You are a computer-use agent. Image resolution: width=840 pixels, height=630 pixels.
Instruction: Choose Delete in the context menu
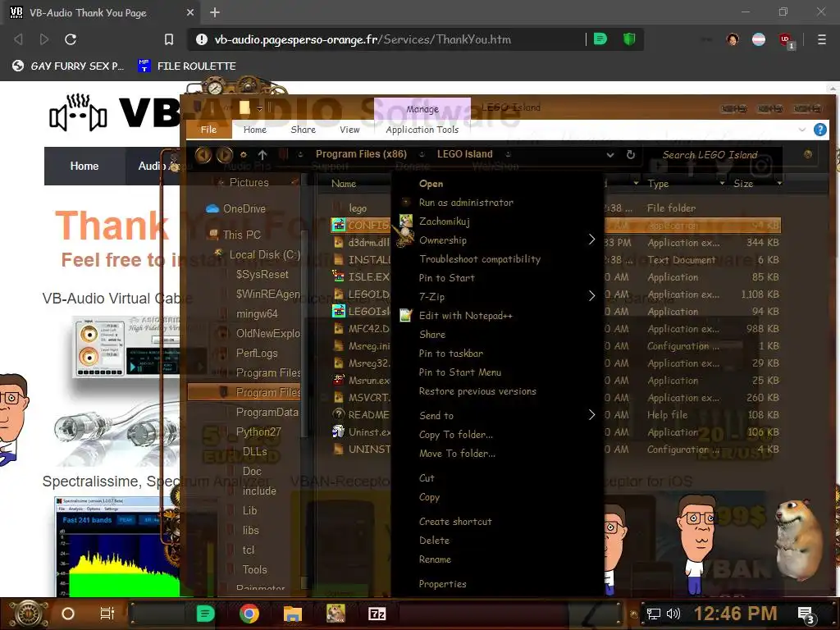coord(434,541)
